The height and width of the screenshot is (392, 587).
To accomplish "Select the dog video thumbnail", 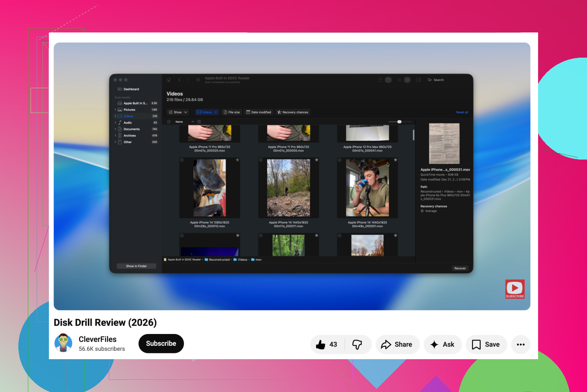I will tap(209, 188).
